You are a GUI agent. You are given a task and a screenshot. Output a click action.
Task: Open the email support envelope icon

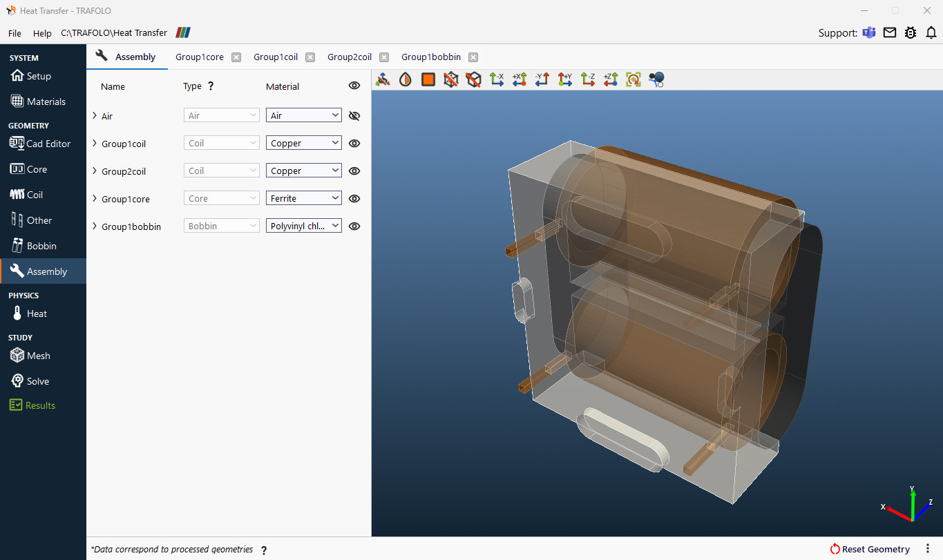pyautogui.click(x=890, y=32)
